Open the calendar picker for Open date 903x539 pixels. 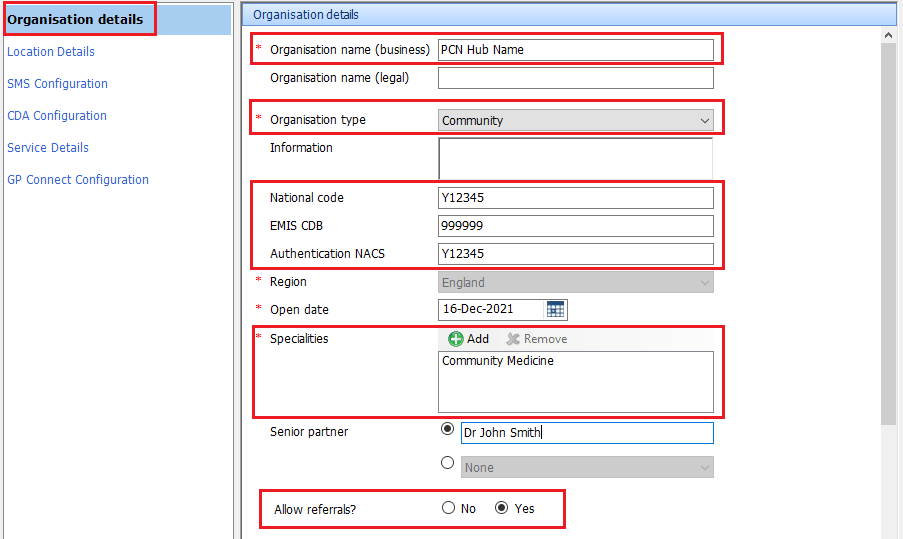tap(555, 310)
